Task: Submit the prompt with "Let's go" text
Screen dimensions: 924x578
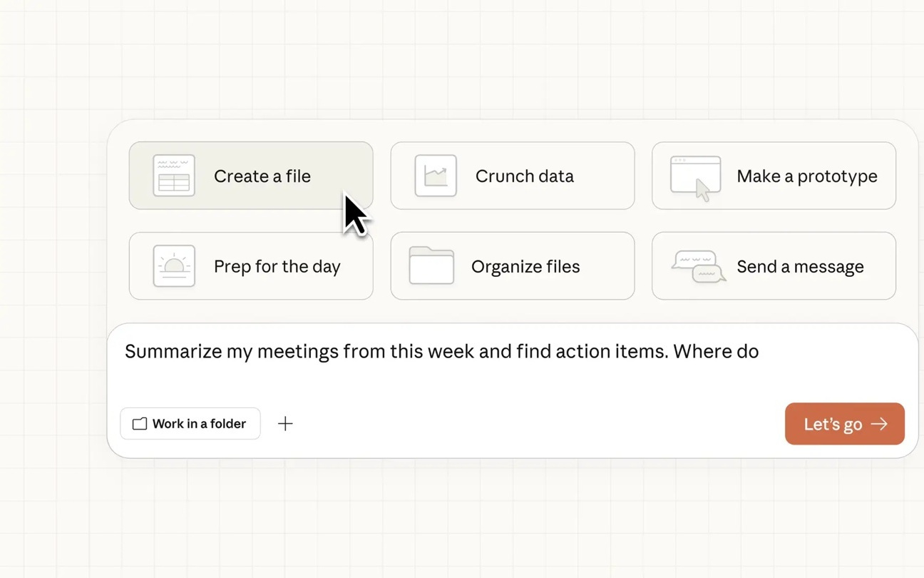Action: click(x=833, y=425)
